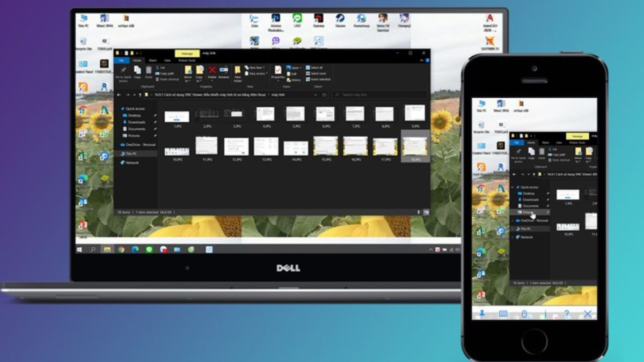Open the Copy to dropdown on the laptop
This screenshot has width=644, height=362.
[x=199, y=74]
